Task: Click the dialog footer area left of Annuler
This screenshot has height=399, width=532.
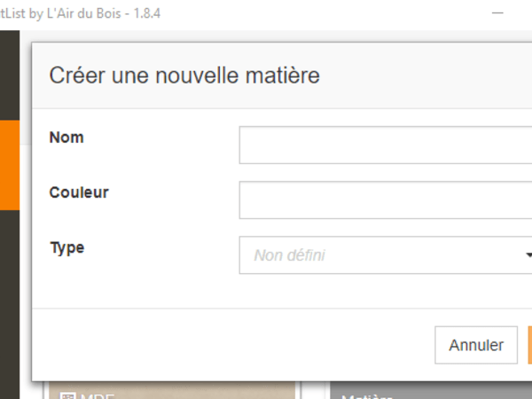Action: point(222,345)
